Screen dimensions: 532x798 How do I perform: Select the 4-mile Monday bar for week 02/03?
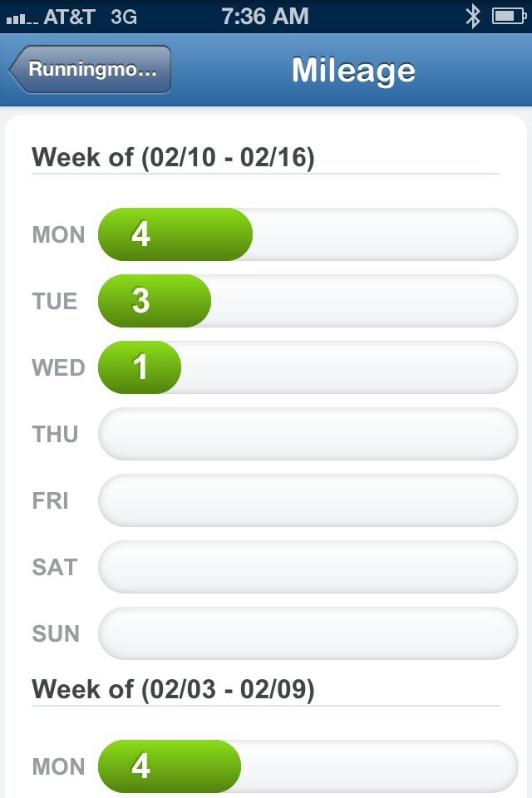click(170, 766)
